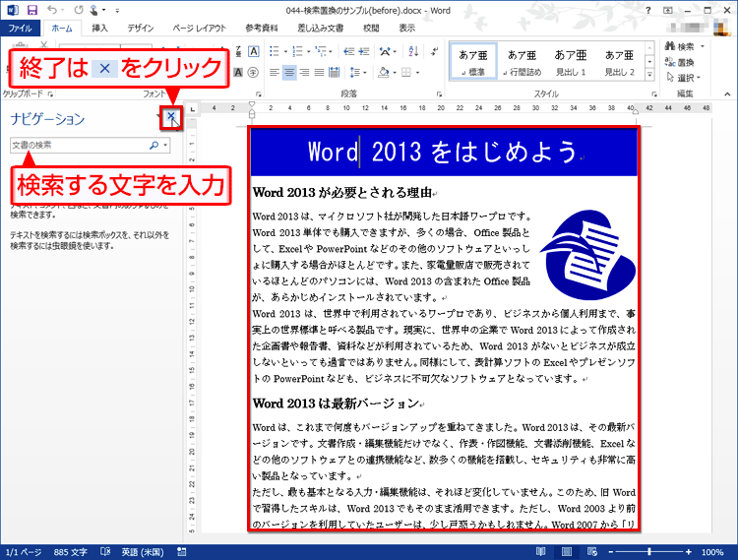
Task: Switch to the 表示 tab
Action: [407, 29]
